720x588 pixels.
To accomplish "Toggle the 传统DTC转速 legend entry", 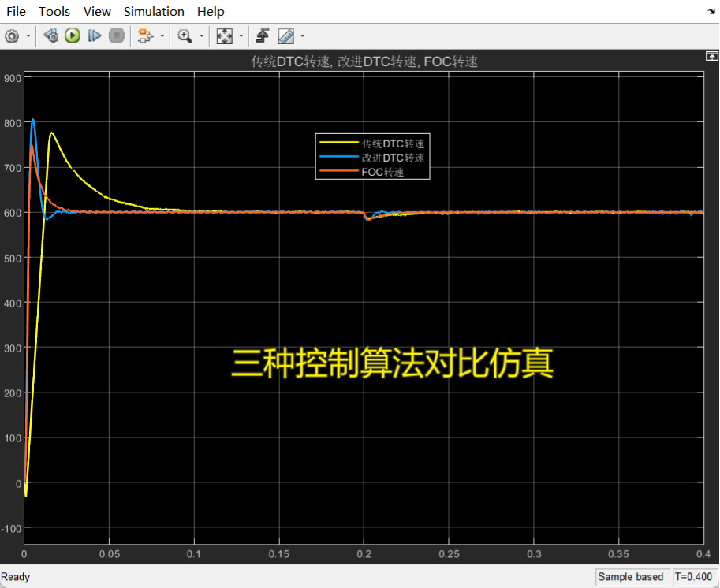I will click(372, 143).
